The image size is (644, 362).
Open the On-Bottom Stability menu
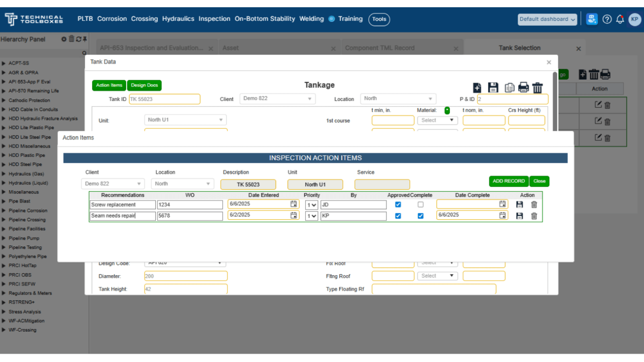[x=265, y=19]
